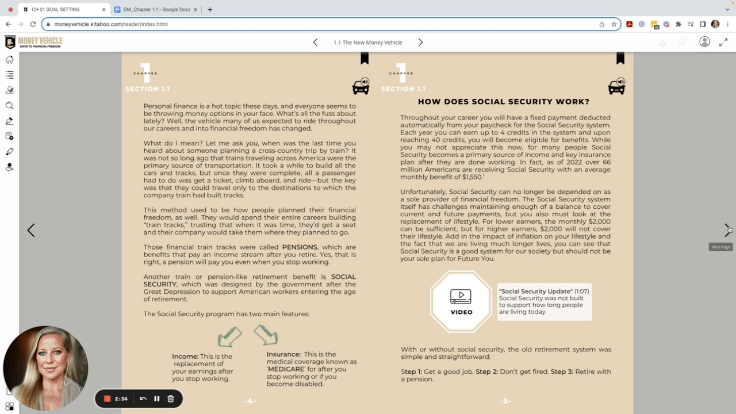Click the presenter webcam bubble

(46, 368)
